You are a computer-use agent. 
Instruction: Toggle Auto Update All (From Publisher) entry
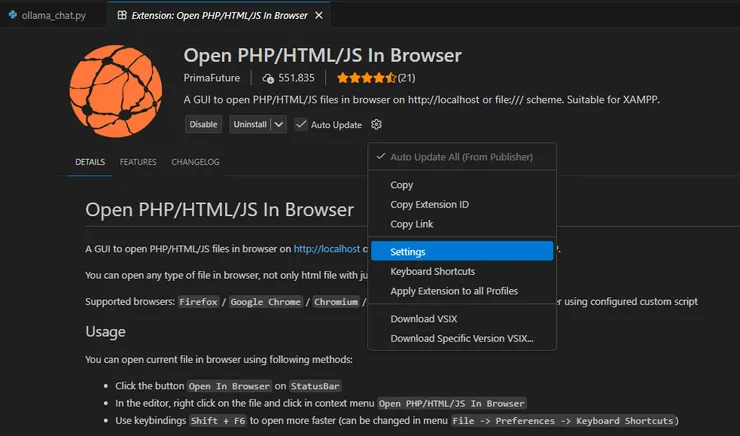click(x=462, y=157)
